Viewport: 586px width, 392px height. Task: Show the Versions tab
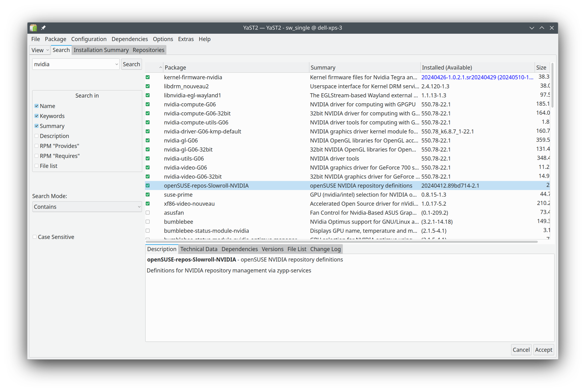tap(272, 249)
